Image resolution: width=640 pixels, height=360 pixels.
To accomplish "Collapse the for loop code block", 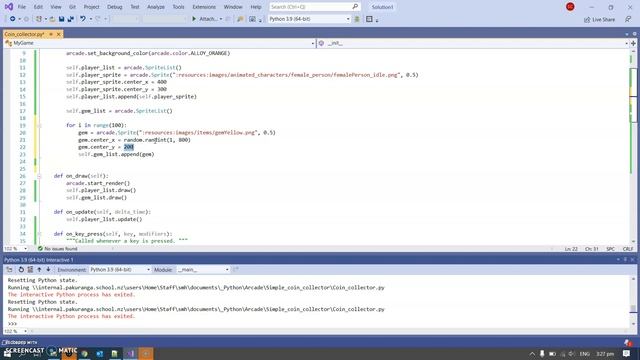I will pos(39,126).
